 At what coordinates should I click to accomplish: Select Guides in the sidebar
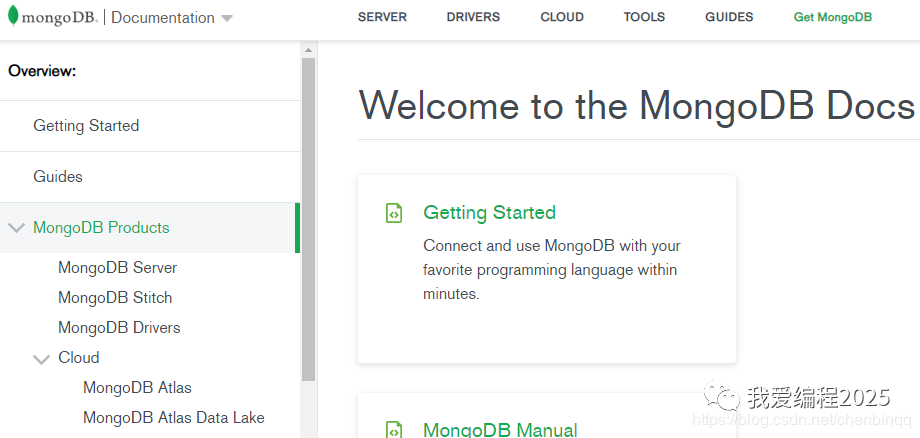[x=58, y=176]
